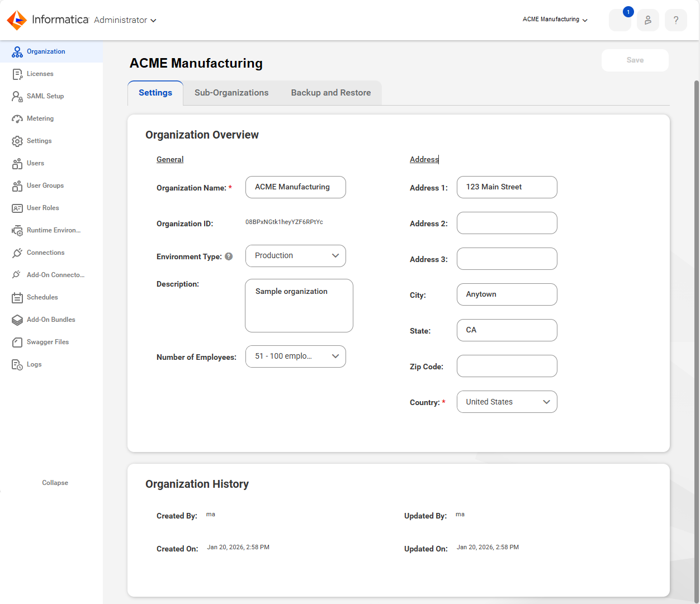
Task: Open the Add-On Bundles icon
Action: coord(17,320)
